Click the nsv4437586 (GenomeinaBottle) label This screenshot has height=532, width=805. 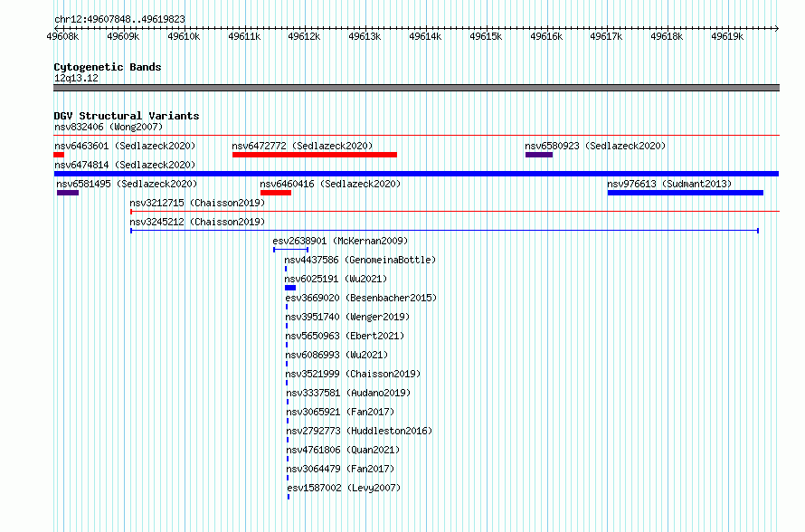point(360,260)
